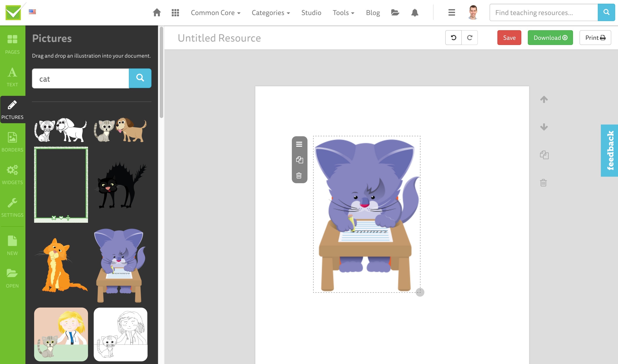Select the purple cat writing thumbnail
The image size is (618, 364).
coord(120,265)
